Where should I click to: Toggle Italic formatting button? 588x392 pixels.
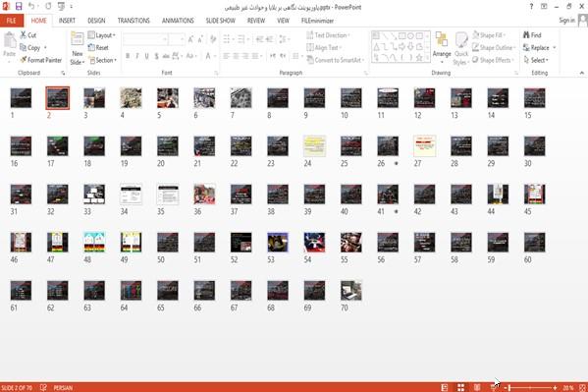[137, 56]
